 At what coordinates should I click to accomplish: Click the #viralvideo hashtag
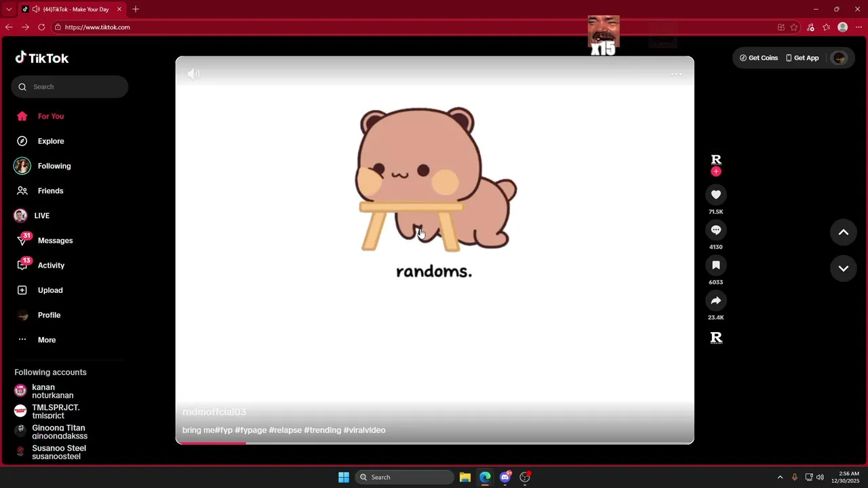(x=365, y=430)
